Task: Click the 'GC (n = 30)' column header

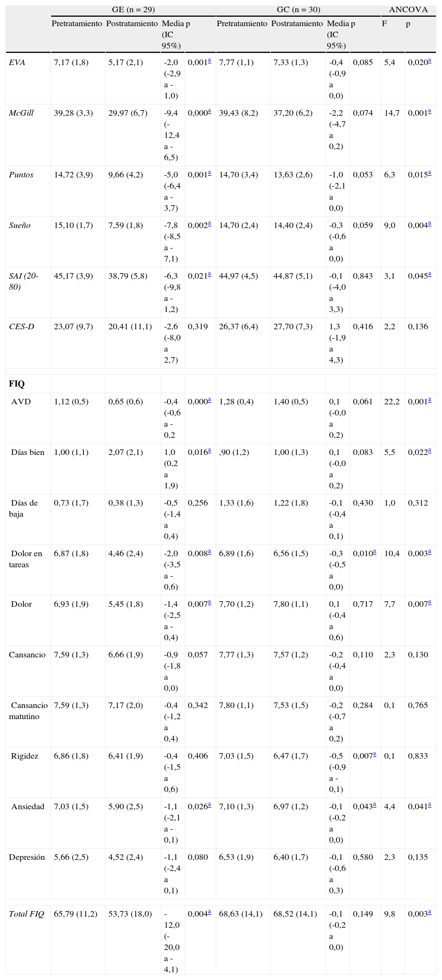Action: [297, 10]
